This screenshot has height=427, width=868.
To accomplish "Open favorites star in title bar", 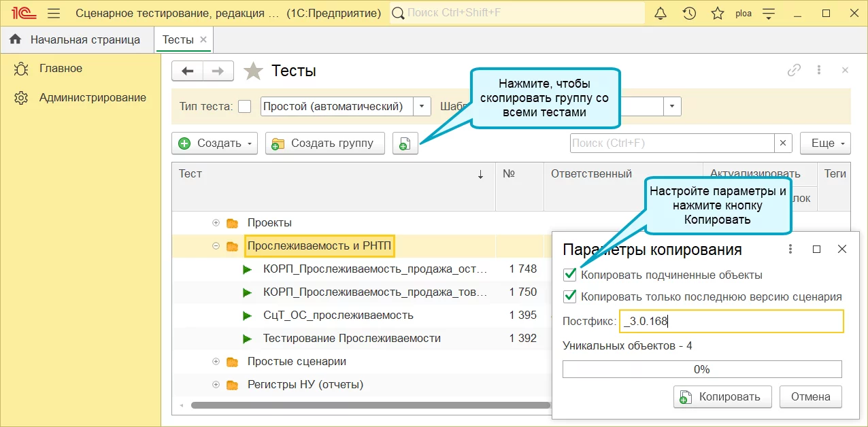I will pyautogui.click(x=718, y=14).
